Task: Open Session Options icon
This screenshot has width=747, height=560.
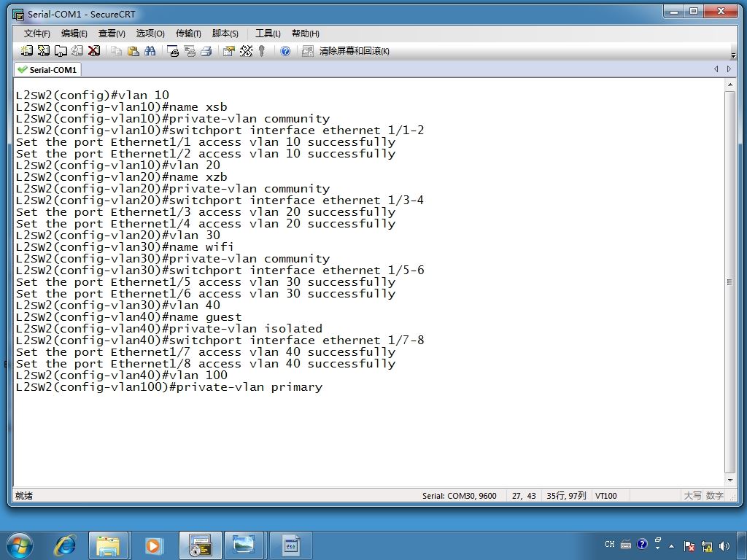Action: click(228, 51)
